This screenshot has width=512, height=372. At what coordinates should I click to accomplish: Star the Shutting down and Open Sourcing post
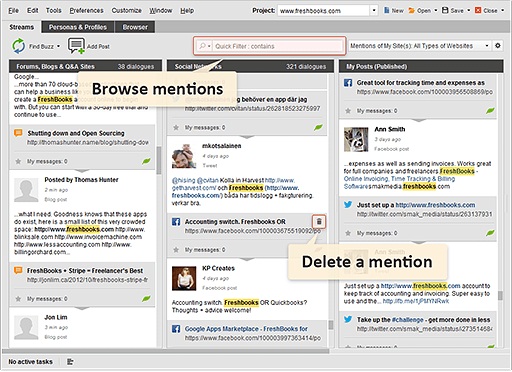[18, 161]
